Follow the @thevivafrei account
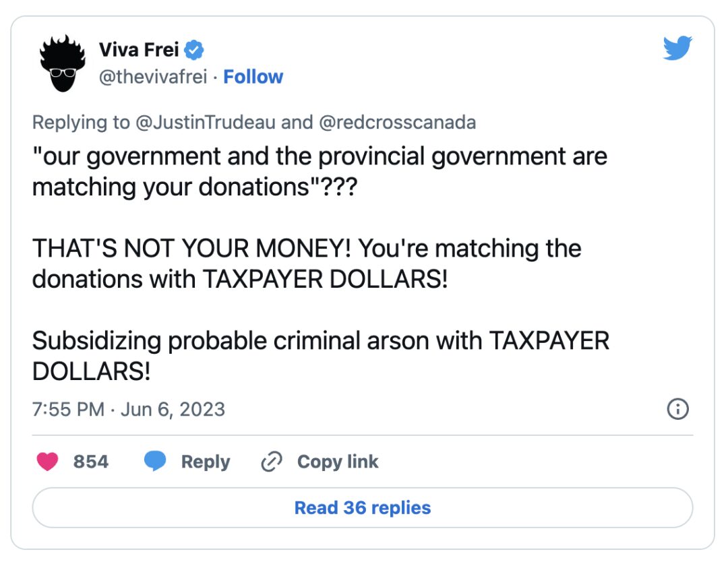Image resolution: width=728 pixels, height=564 pixels. click(x=253, y=77)
